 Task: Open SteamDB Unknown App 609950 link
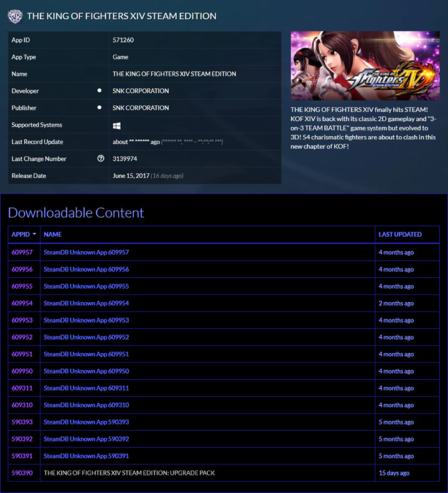86,371
